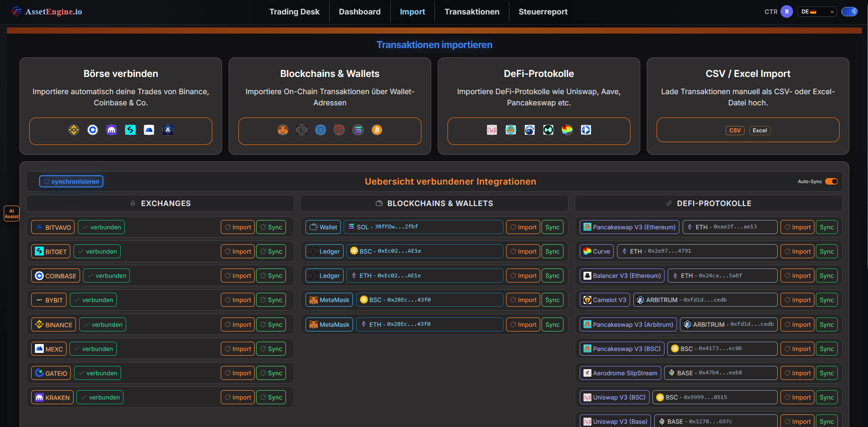Click the blue circular icon last in DeFi-Protokolle card
Viewport: 868px width, 427px height.
coord(586,130)
